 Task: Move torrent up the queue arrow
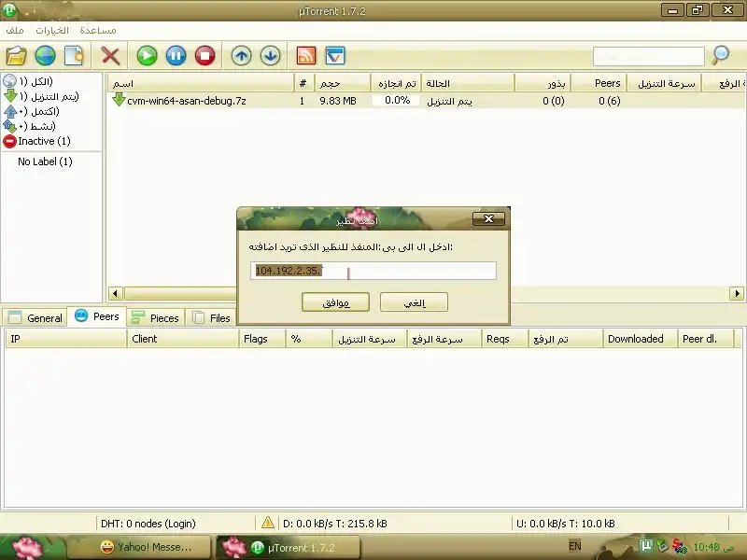coord(241,56)
